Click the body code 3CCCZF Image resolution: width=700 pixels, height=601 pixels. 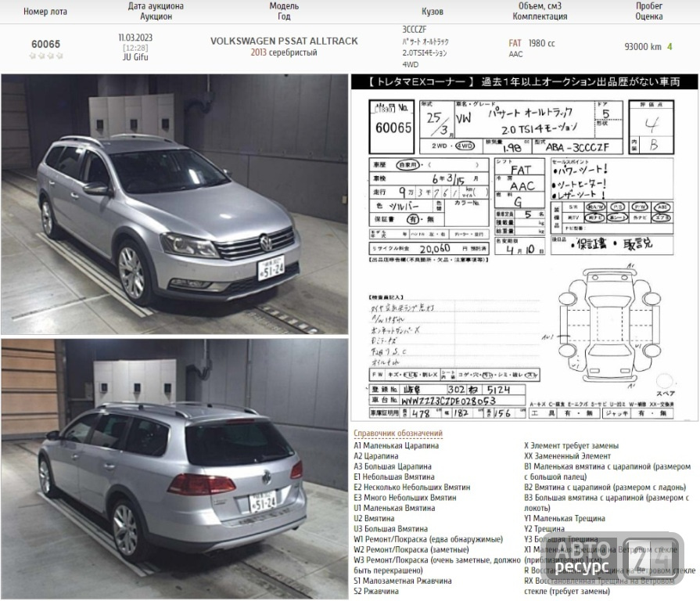[x=415, y=30]
